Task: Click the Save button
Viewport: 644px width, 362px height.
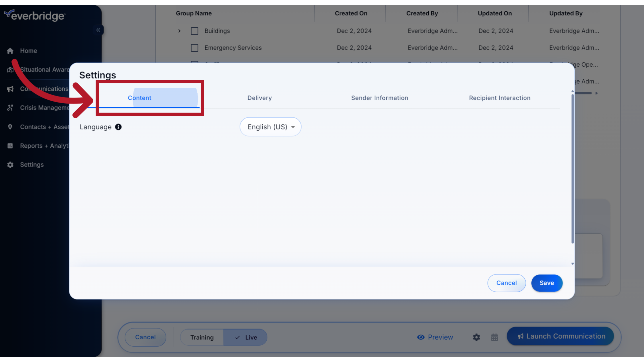Action: click(547, 283)
